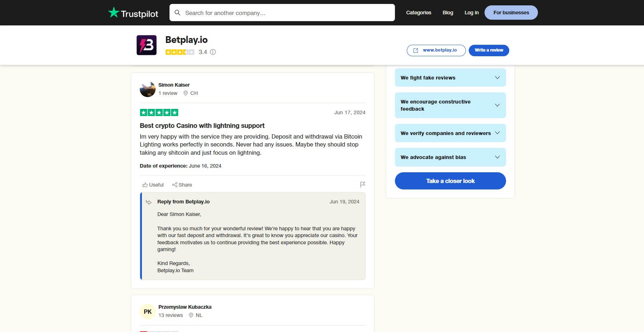Viewport: 644px width, 332px height.
Task: Open www.betplay.io via the external link icon
Action: pyautogui.click(x=416, y=50)
